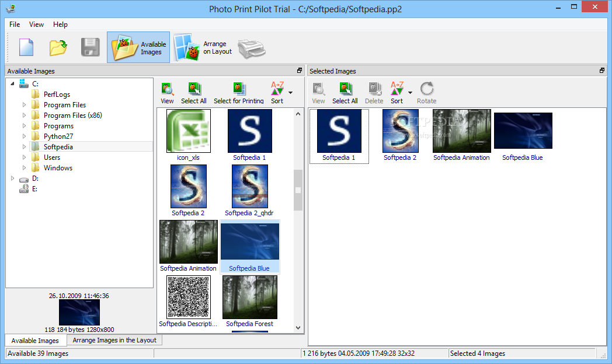Image resolution: width=612 pixels, height=364 pixels.
Task: Switch to Arrange on Layout mode
Action: [x=203, y=48]
